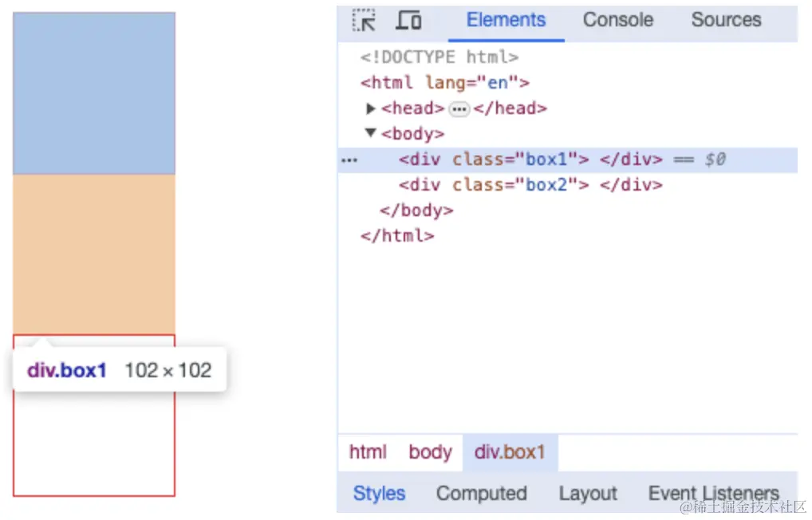
Task: Collapse the body element node
Action: point(371,133)
